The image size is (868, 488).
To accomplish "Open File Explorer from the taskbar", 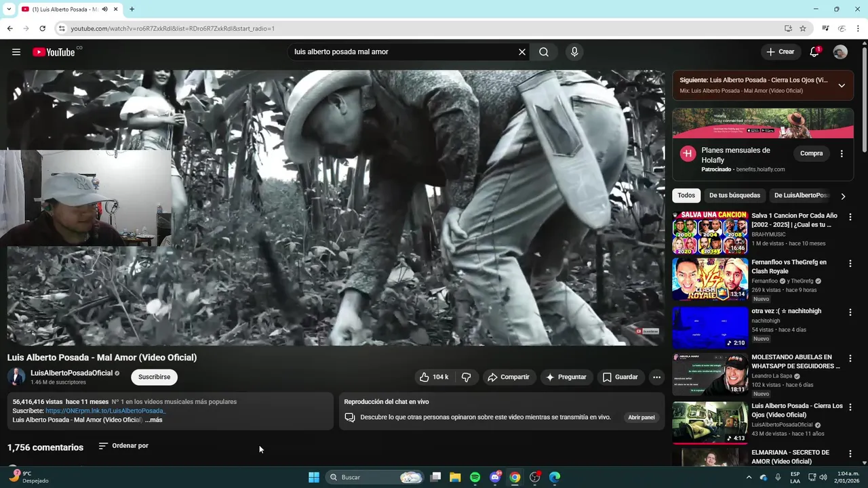I will click(x=455, y=477).
